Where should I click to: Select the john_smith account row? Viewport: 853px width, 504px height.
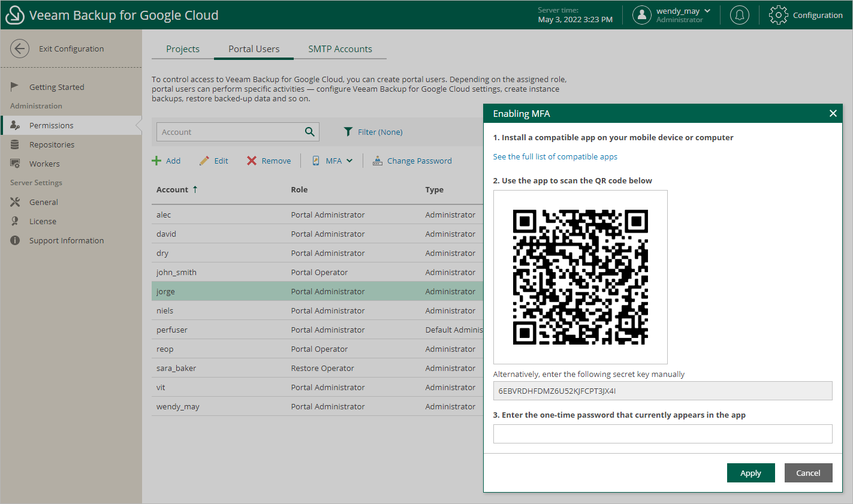[317, 272]
